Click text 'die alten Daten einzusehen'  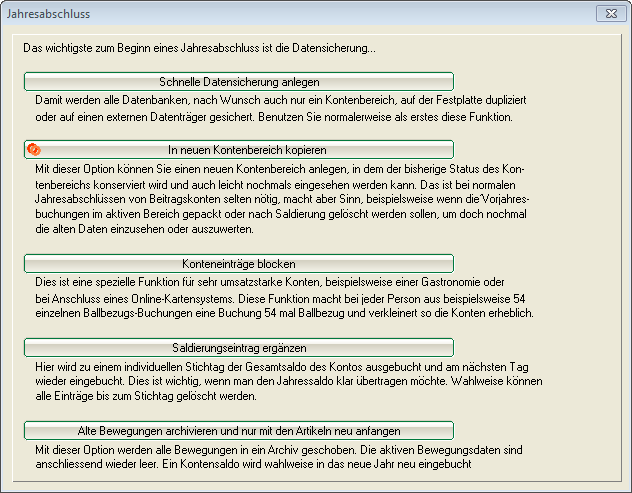(x=100, y=229)
